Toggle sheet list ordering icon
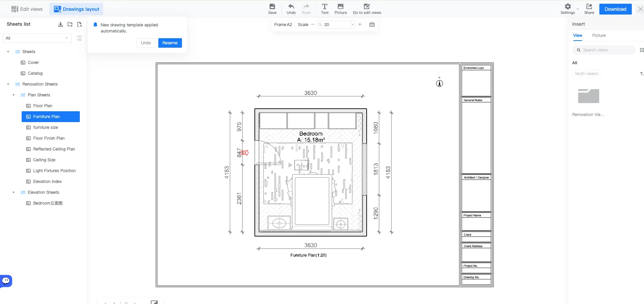The height and width of the screenshot is (304, 644). pyautogui.click(x=79, y=38)
